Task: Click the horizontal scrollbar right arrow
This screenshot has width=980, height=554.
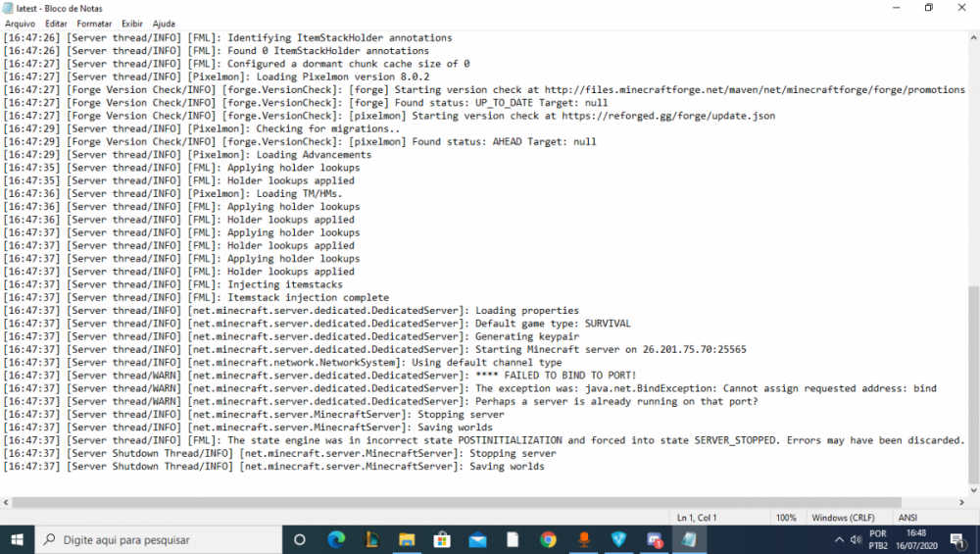Action: (x=962, y=502)
